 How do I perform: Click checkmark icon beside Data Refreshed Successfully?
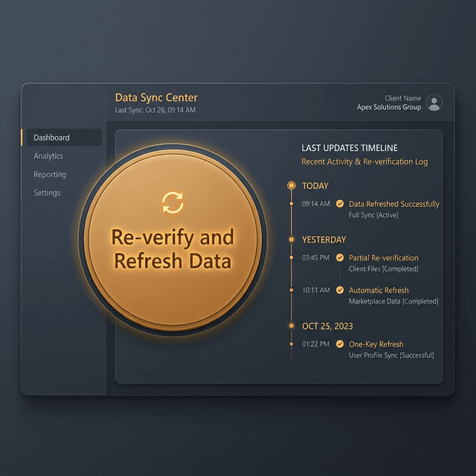(x=340, y=204)
